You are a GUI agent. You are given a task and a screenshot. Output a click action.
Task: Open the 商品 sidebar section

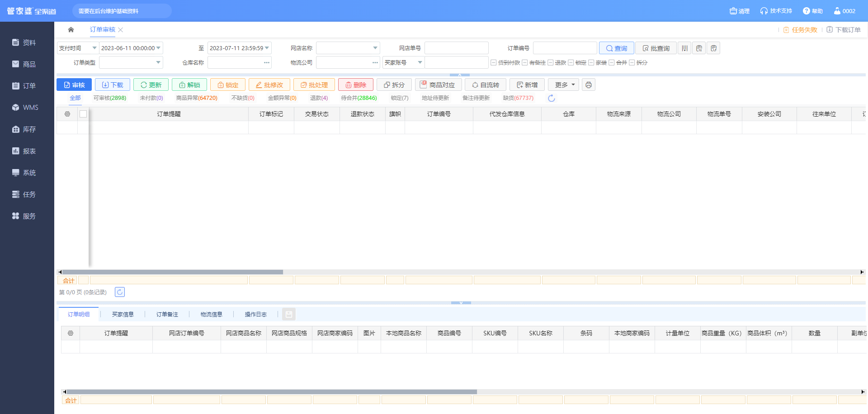(24, 64)
